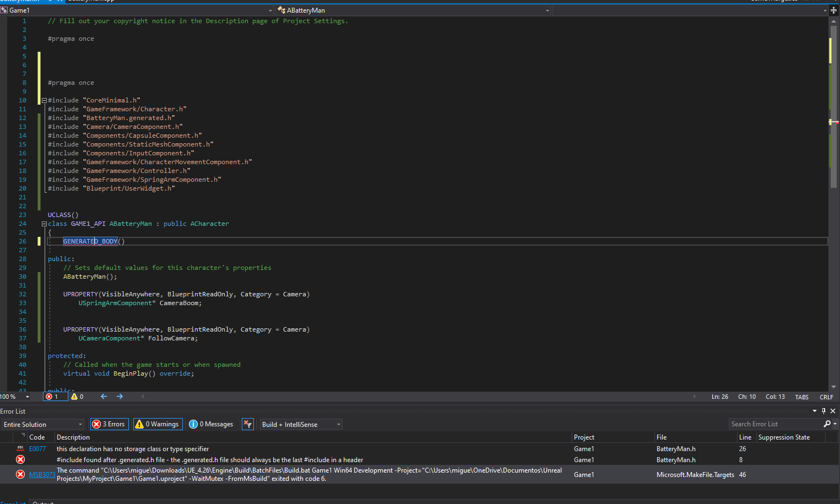Image resolution: width=840 pixels, height=504 pixels.
Task: Open the Entire Solution scope dropdown
Action: pos(43,425)
